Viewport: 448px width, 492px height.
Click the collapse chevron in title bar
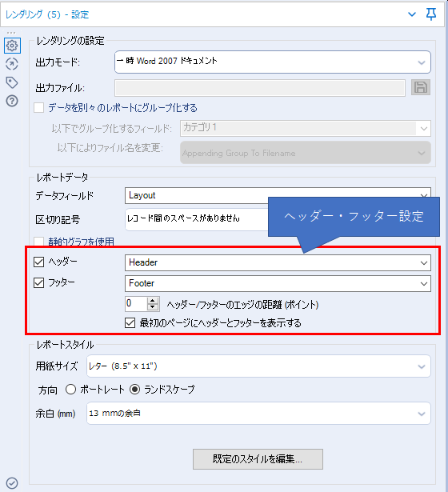coord(412,14)
